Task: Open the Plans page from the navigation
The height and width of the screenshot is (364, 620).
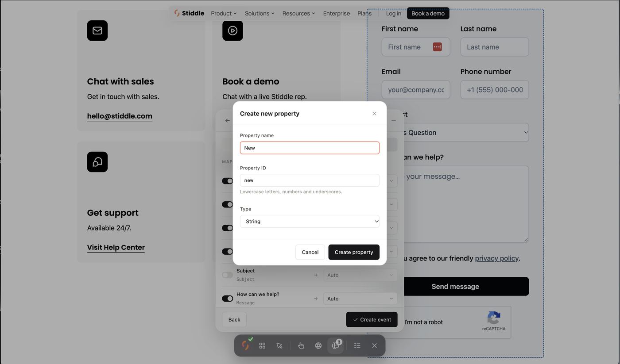Action: (364, 13)
